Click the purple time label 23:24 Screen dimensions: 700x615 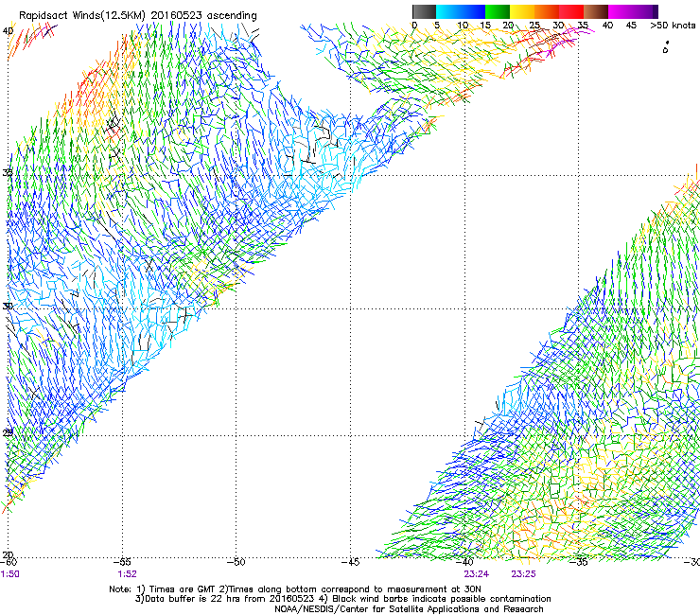pyautogui.click(x=477, y=574)
